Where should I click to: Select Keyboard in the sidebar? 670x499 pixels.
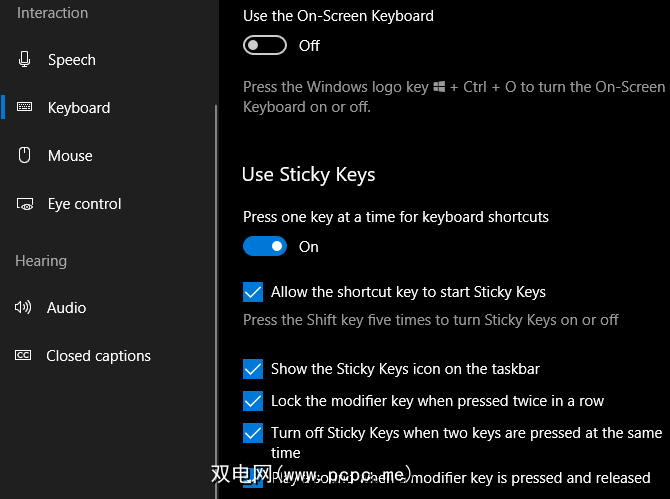79,108
